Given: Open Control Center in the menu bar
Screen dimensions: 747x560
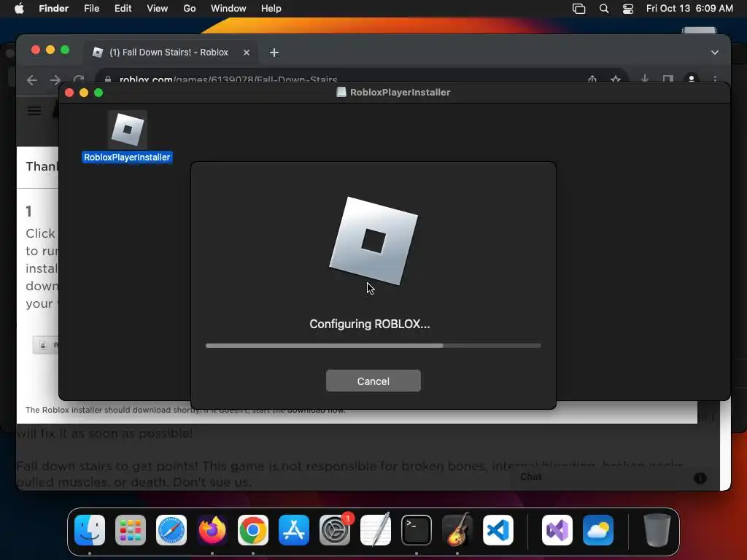Looking at the screenshot, I should 628,9.
